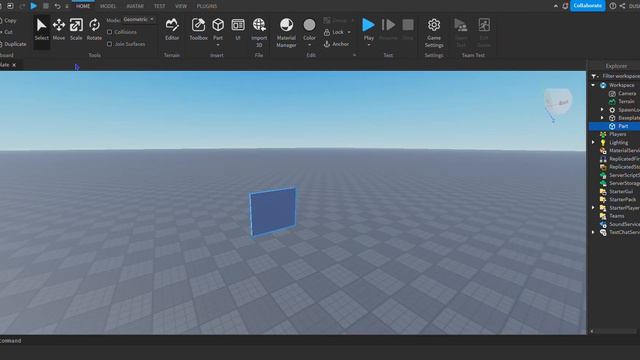Click the Anchor tool

coord(337,44)
